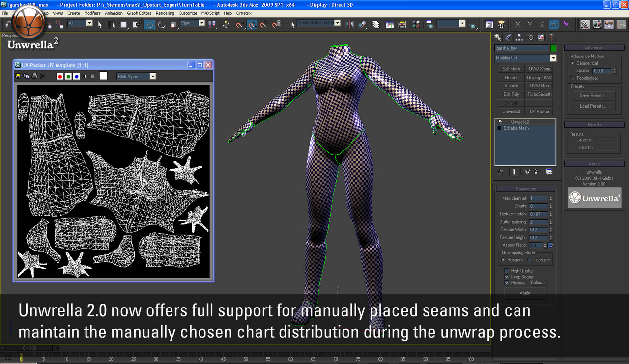This screenshot has width=629, height=364.
Task: Toggle the 3D Snaps button
Action: tap(240, 24)
